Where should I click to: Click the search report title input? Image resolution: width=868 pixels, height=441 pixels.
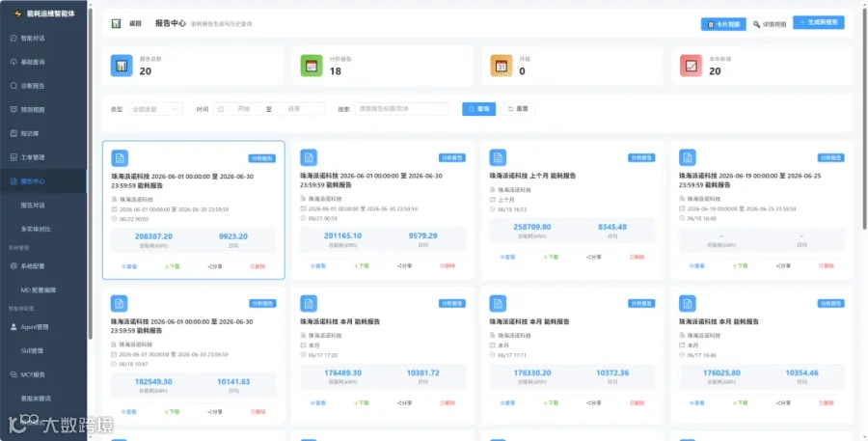click(x=401, y=109)
